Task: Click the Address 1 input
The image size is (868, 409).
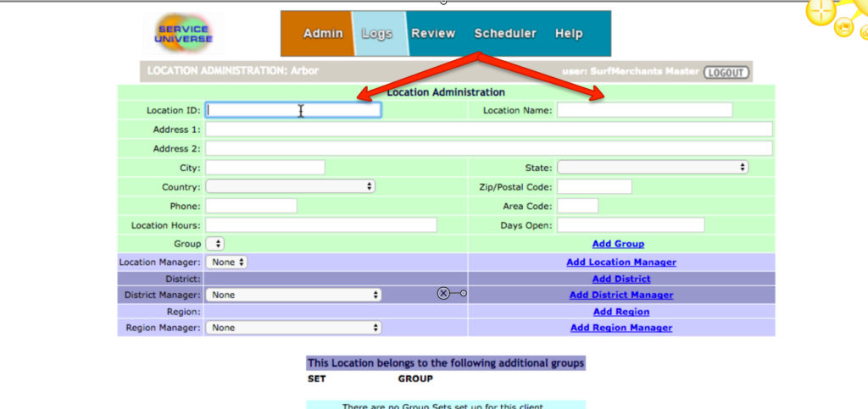Action: click(x=489, y=129)
